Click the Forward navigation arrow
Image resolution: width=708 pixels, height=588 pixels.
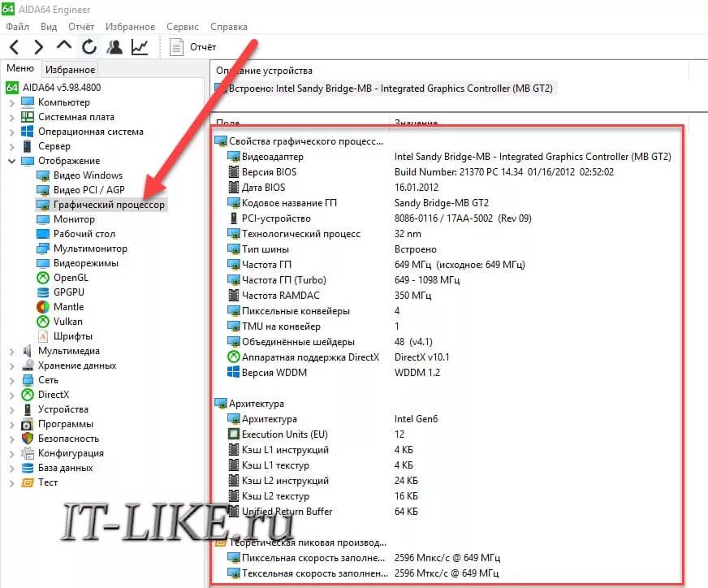[39, 47]
